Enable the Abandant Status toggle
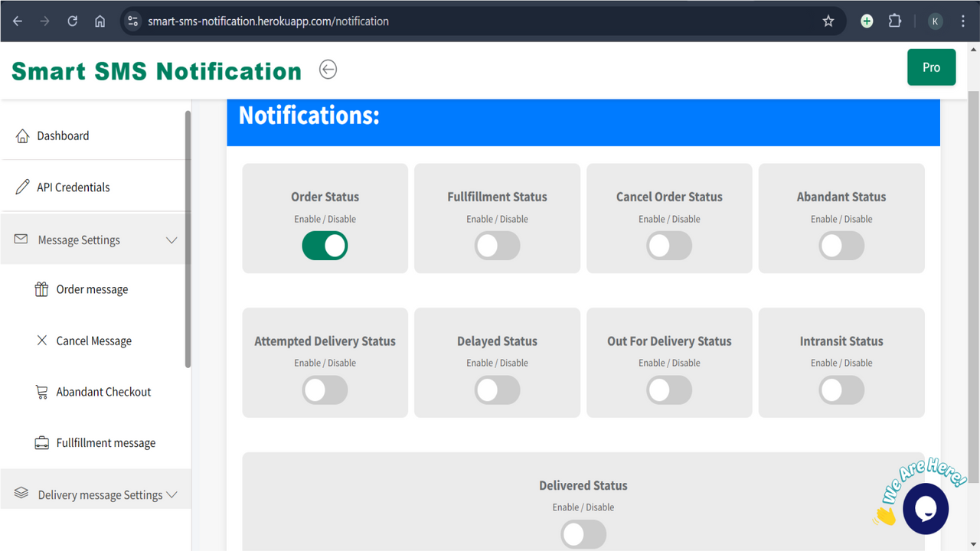980x551 pixels. [841, 246]
